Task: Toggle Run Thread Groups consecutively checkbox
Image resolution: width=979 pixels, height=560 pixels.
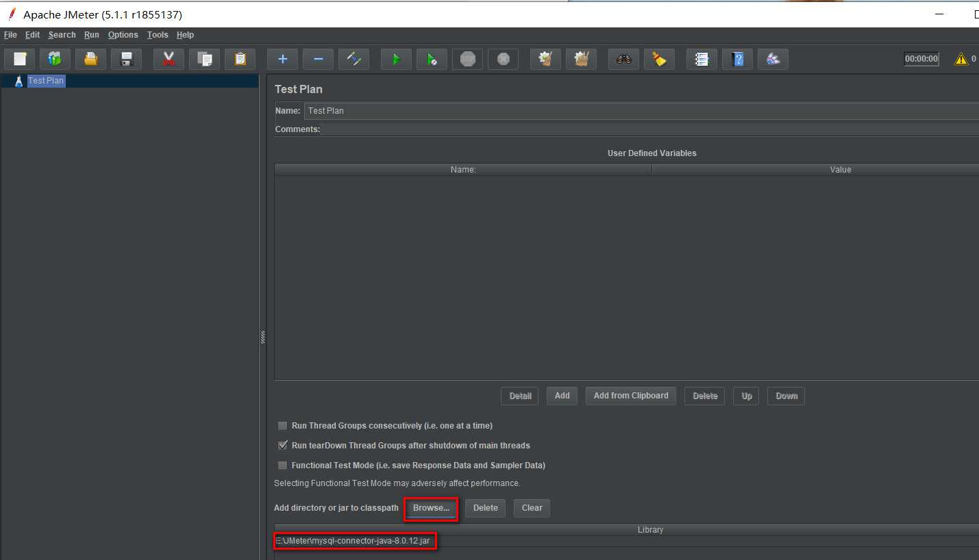Action: coord(282,426)
